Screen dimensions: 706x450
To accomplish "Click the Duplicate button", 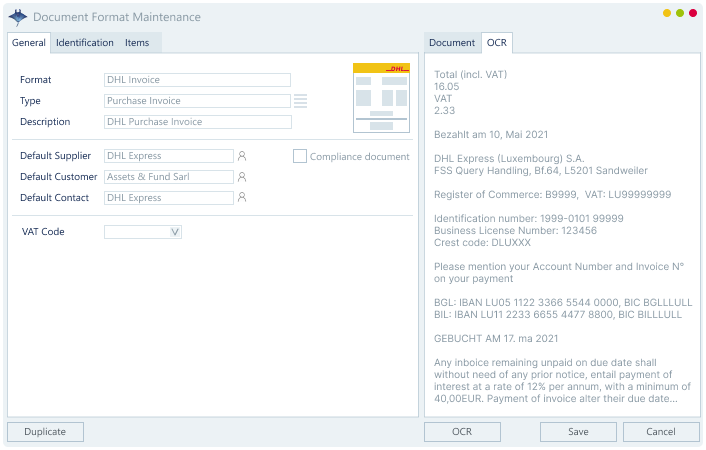I will [45, 432].
